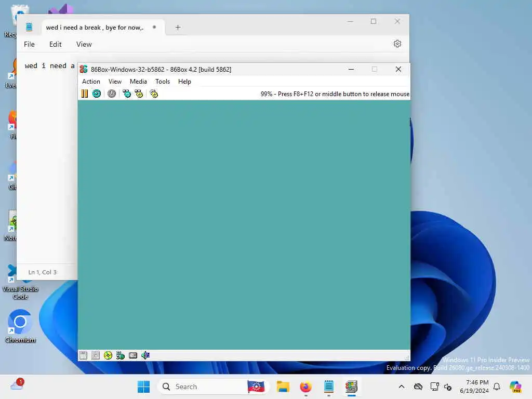This screenshot has width=532, height=399.
Task: Click 86Box mouse release status text
Action: point(335,94)
